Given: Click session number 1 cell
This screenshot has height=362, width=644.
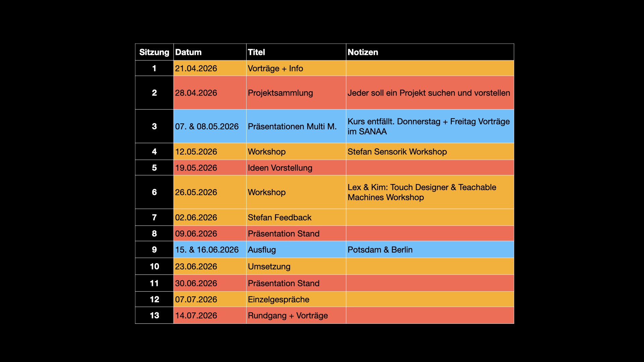Looking at the screenshot, I should click(154, 68).
